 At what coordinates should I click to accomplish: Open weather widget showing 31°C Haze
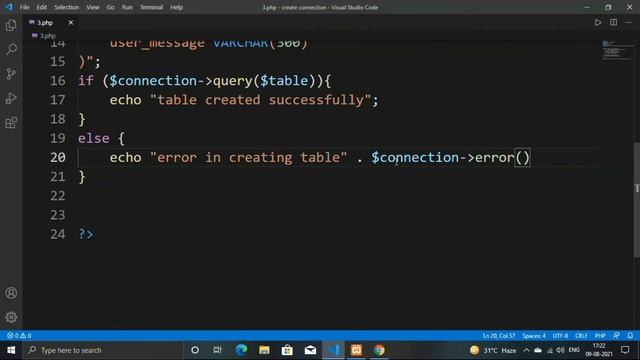[493, 350]
